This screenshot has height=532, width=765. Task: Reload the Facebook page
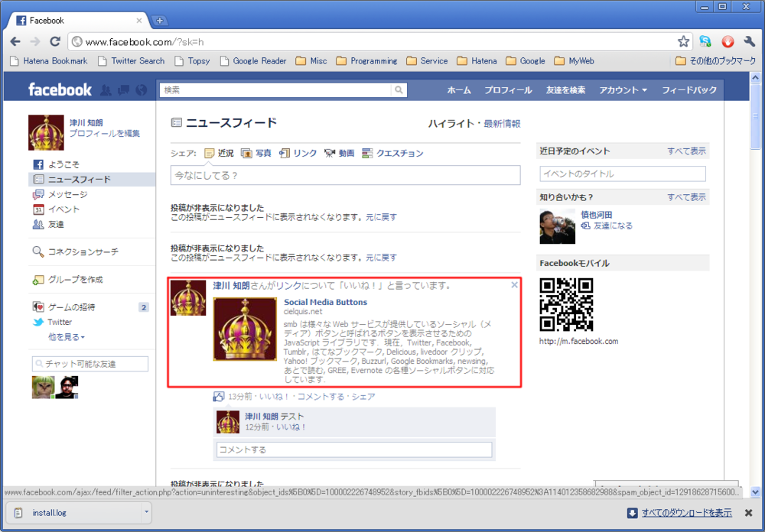pos(55,42)
